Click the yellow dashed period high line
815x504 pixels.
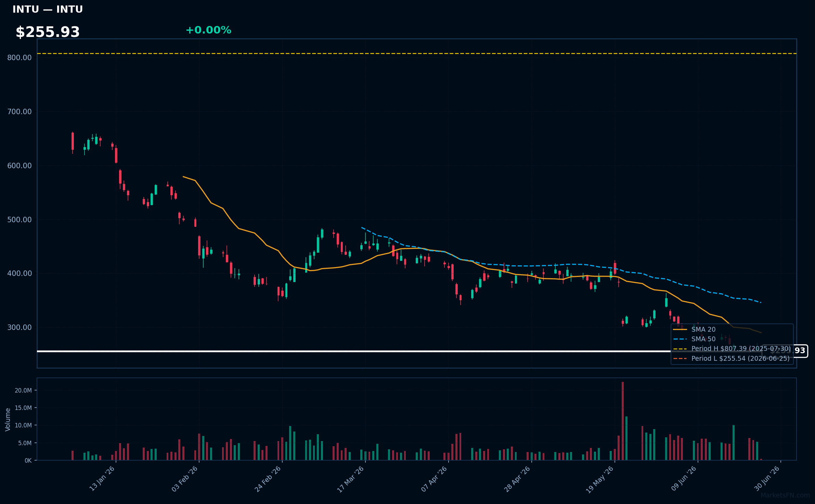[417, 54]
